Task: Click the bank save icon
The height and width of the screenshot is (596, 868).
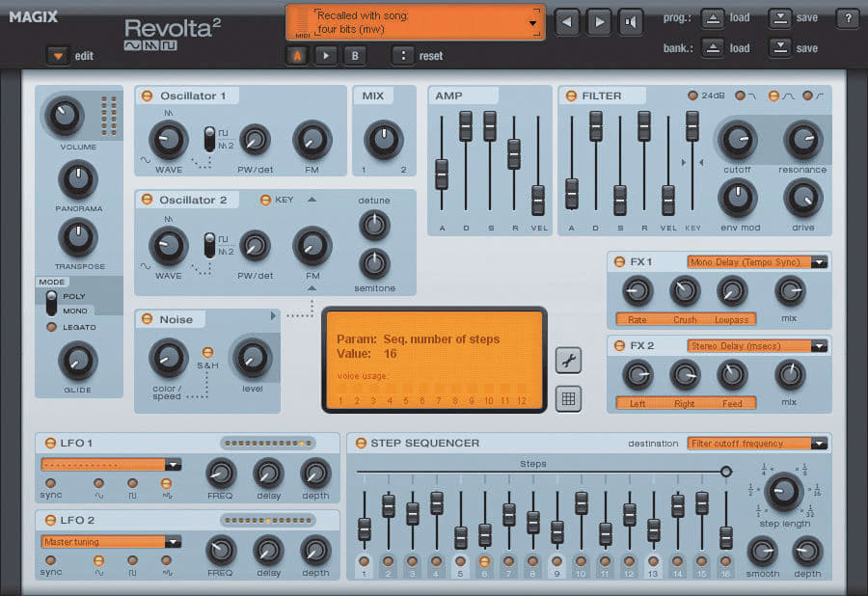Action: click(x=779, y=48)
